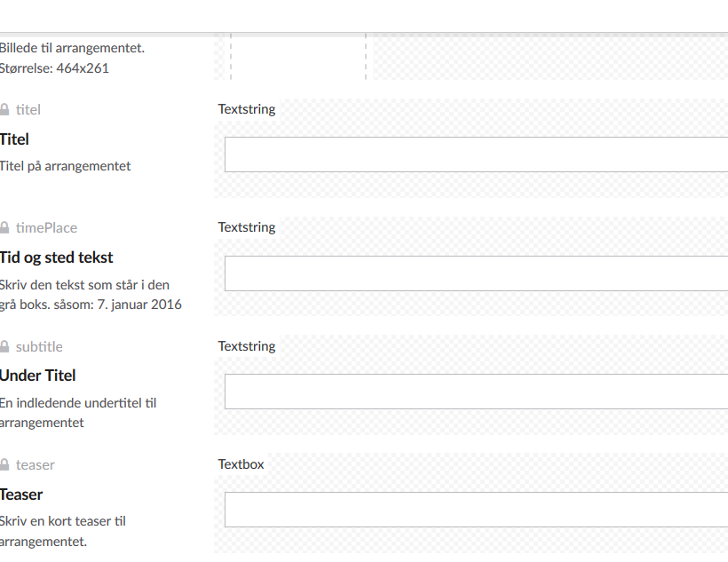
Task: Select the Textstring editor label for subtitle
Action: 247,346
